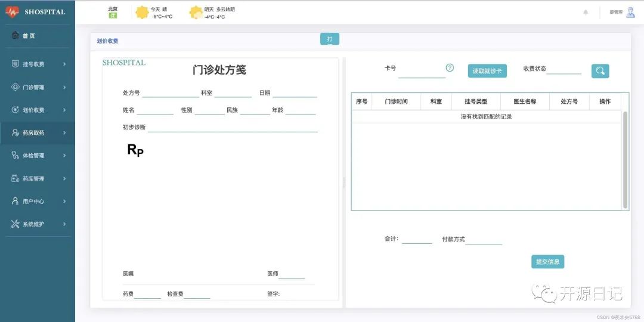
Task: Click the 医生名称 column header
Action: point(525,101)
